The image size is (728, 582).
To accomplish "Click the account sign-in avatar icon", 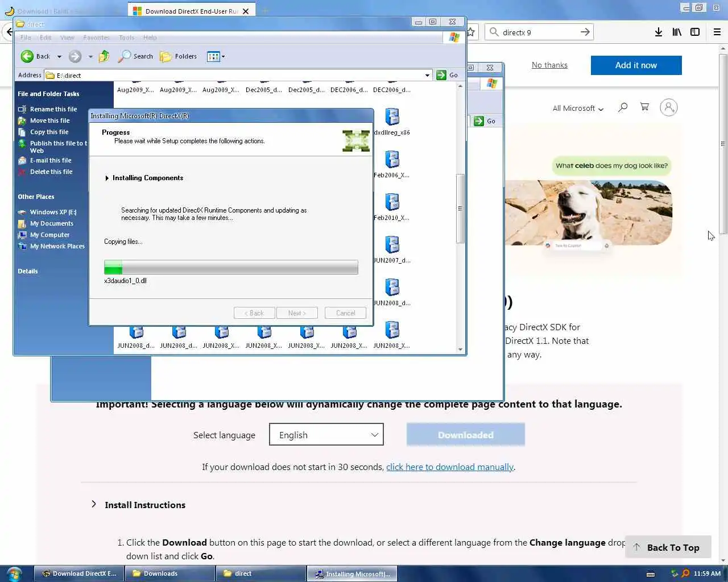I will [669, 107].
